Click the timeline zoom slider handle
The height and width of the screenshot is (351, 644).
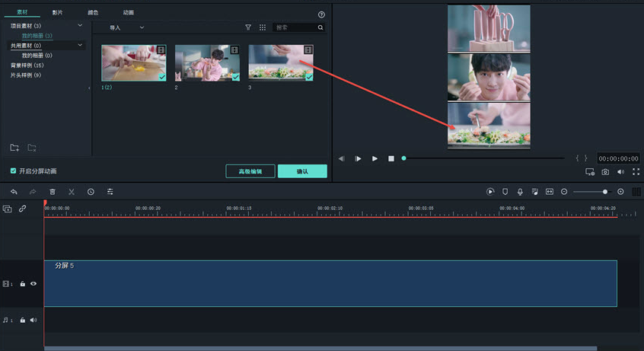pyautogui.click(x=605, y=192)
